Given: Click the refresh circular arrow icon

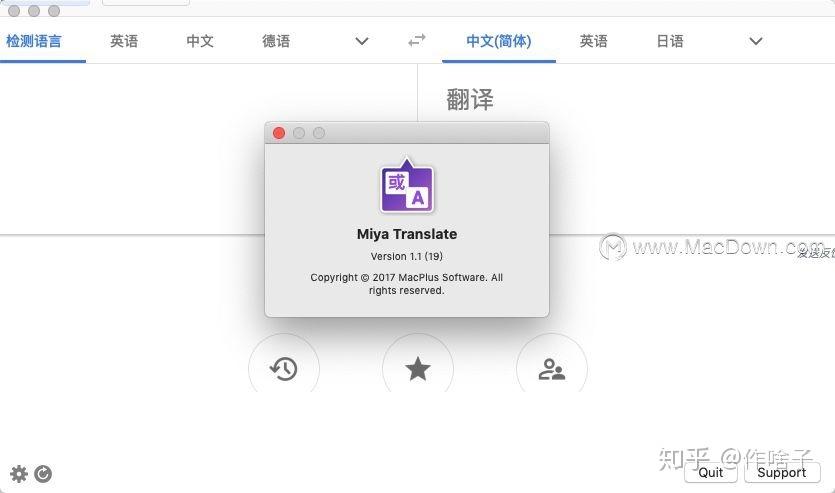Looking at the screenshot, I should (43, 473).
